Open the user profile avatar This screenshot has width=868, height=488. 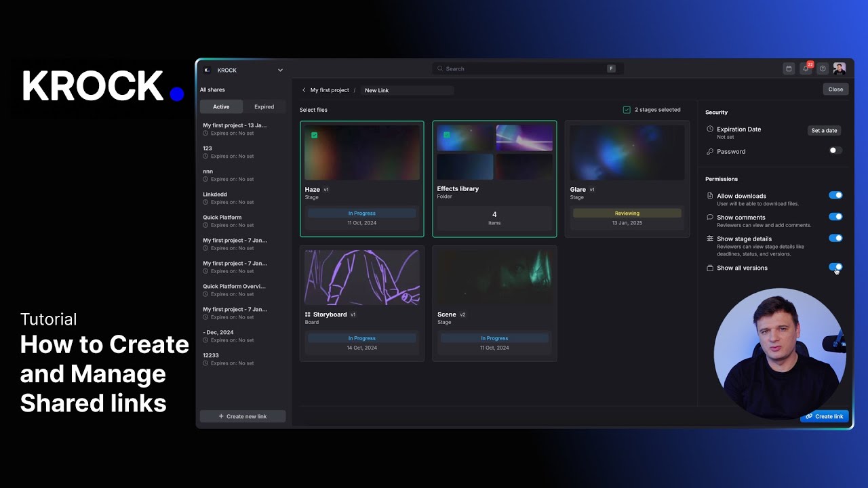click(x=840, y=68)
